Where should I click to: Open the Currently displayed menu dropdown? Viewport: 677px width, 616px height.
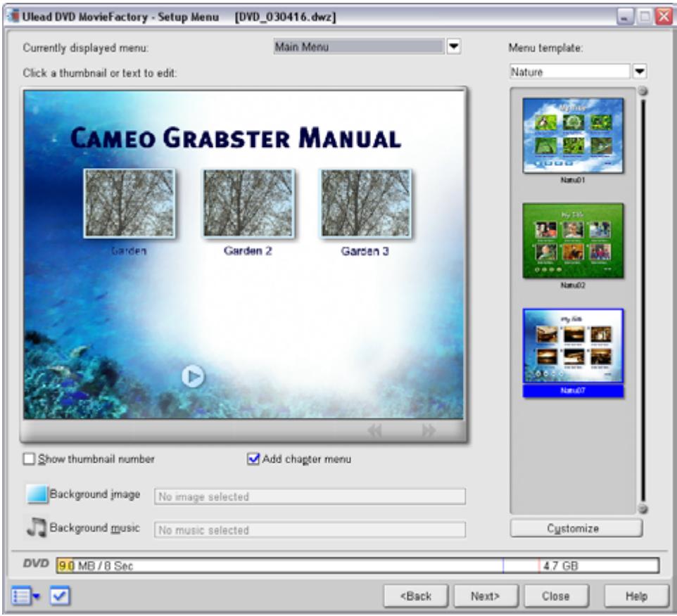pyautogui.click(x=453, y=46)
